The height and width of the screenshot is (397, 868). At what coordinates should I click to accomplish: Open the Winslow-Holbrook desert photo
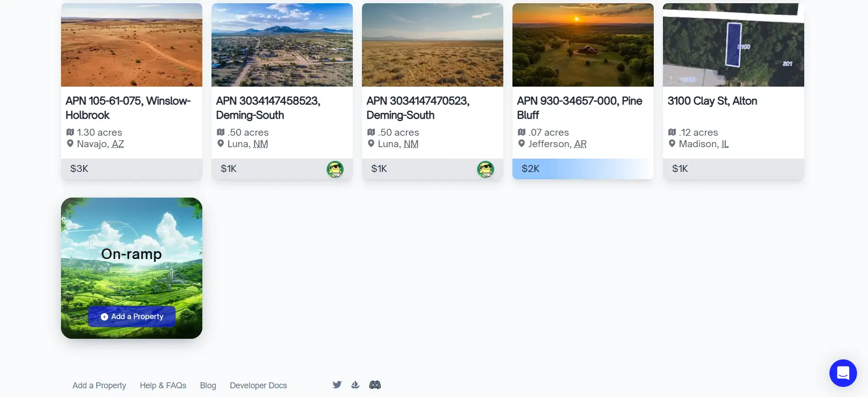pyautogui.click(x=132, y=45)
